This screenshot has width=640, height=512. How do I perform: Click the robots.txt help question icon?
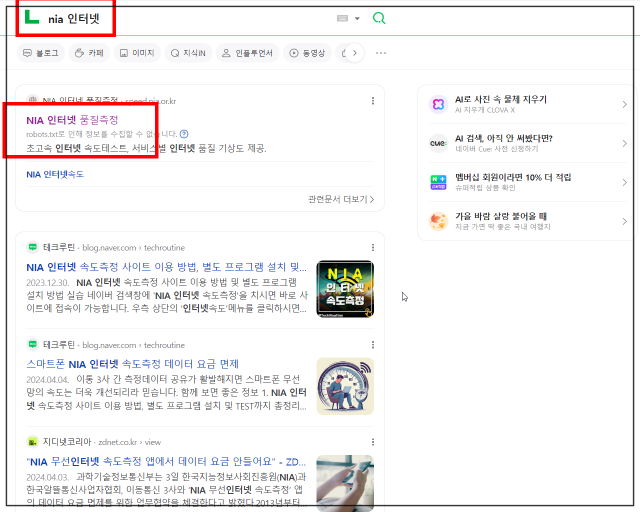184,134
